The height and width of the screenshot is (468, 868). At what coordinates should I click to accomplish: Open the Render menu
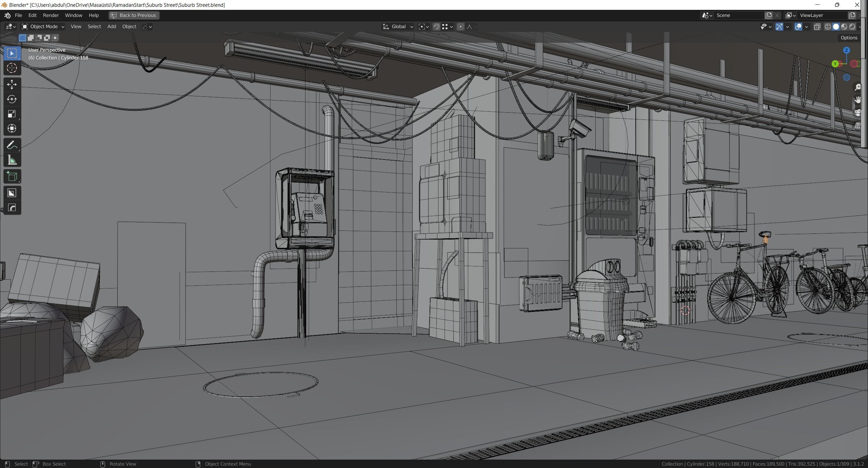tap(51, 15)
